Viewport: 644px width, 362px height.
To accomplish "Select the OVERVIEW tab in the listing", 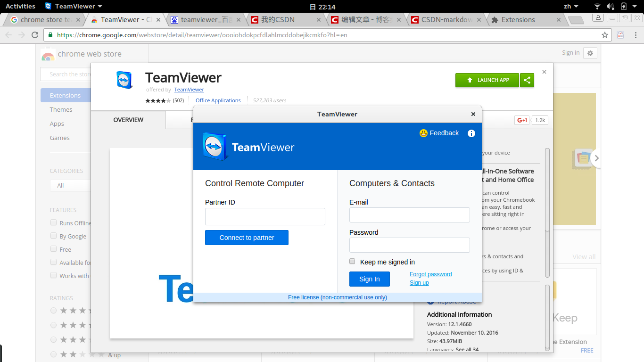I will [128, 120].
